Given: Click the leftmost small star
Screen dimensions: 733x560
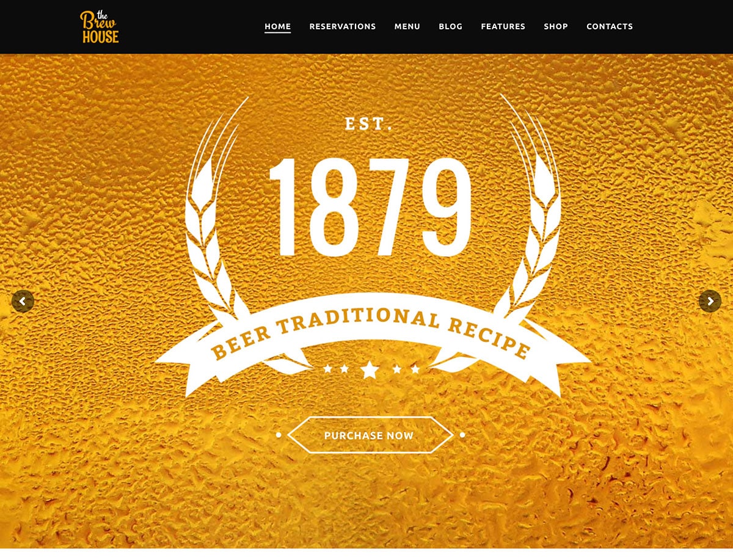Looking at the screenshot, I should [328, 369].
